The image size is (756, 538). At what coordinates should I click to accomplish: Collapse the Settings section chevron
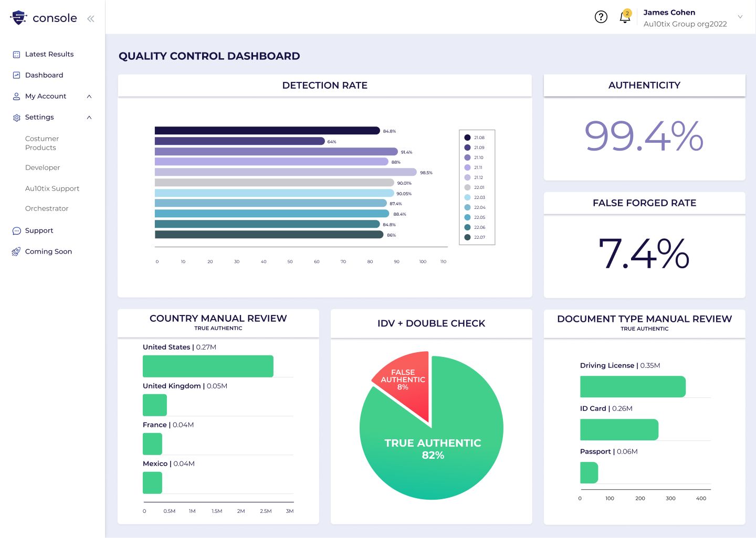[89, 118]
